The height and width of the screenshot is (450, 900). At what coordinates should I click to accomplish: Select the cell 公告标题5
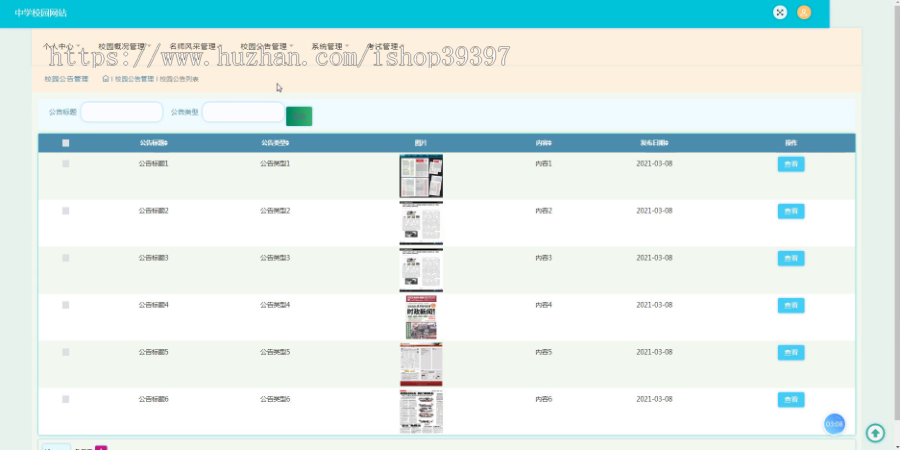154,352
